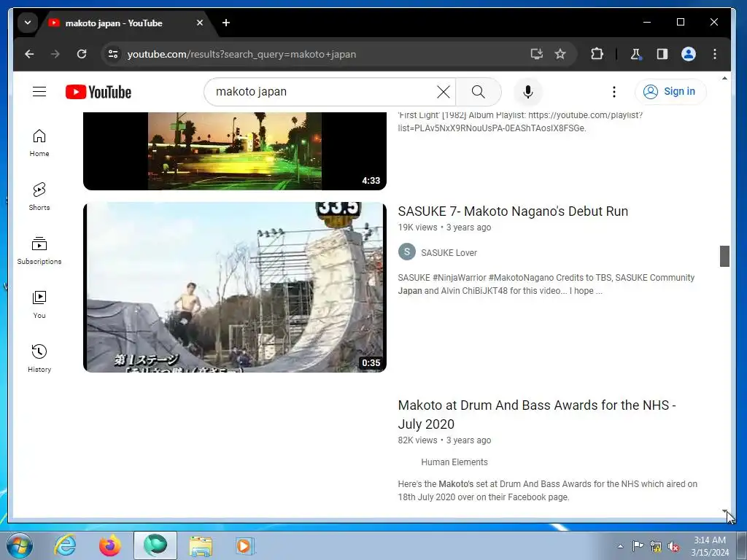The width and height of the screenshot is (747, 560).
Task: Open the Chrome profile avatar
Action: [689, 54]
